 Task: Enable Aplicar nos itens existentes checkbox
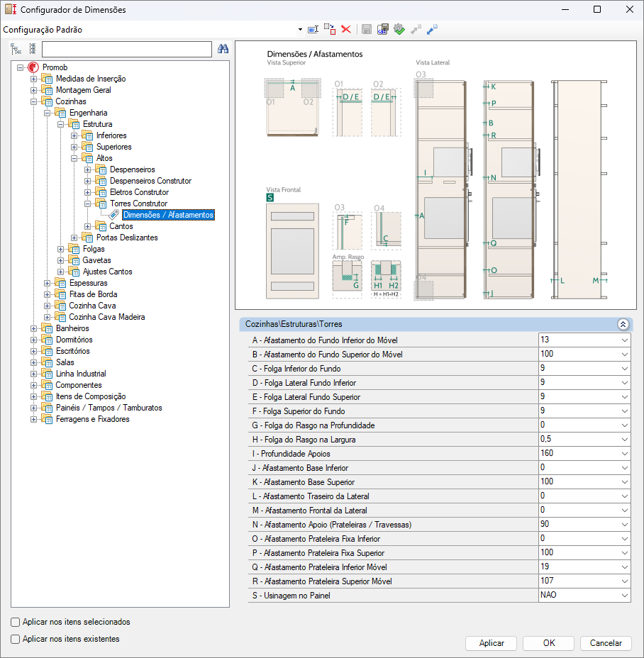point(15,639)
